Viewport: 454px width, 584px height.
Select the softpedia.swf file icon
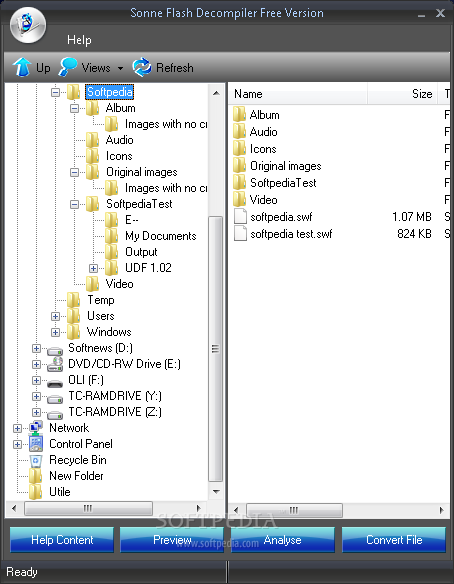240,217
